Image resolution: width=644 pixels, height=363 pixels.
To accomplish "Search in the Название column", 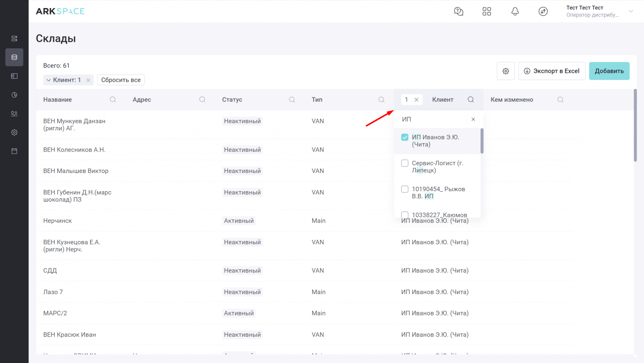I will coord(113,99).
